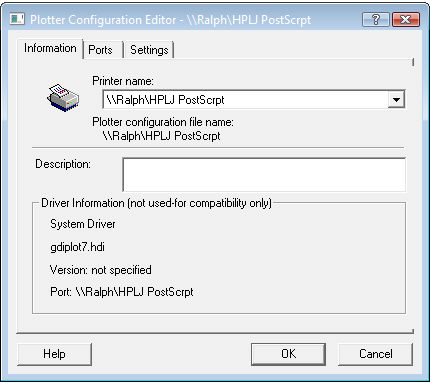This screenshot has width=430, height=382.
Task: Click the printer icon beside Printer name
Action: pos(63,97)
